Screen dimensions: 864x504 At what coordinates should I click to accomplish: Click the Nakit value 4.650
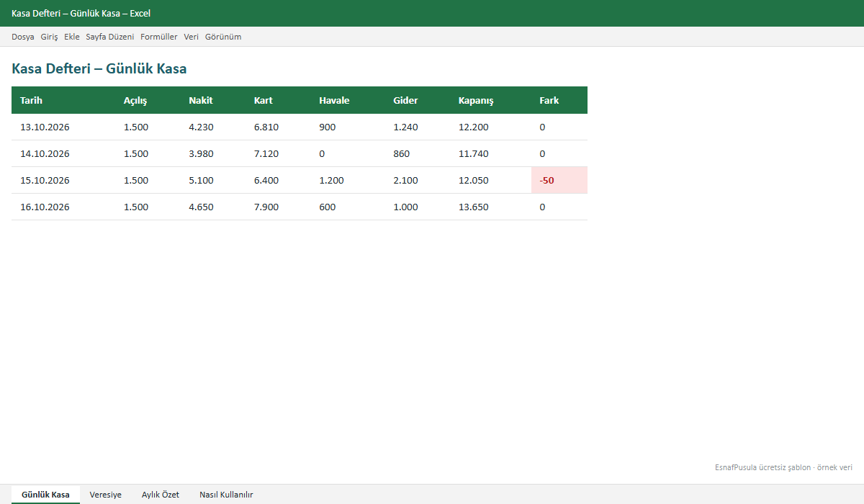click(212, 207)
